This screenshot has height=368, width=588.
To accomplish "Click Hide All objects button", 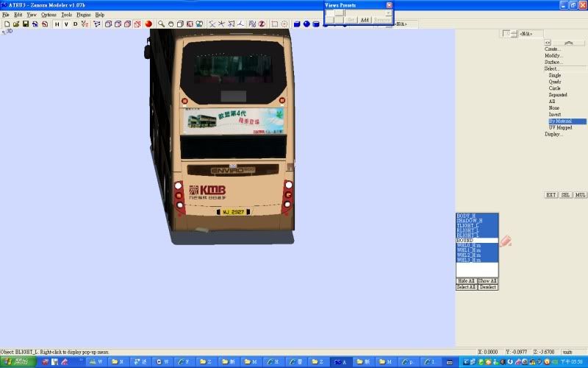I will coord(466,281).
